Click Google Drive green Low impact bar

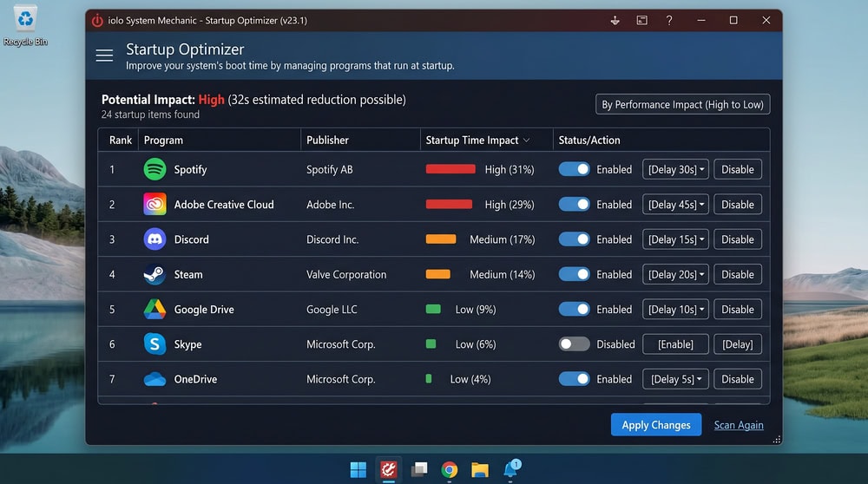point(433,309)
